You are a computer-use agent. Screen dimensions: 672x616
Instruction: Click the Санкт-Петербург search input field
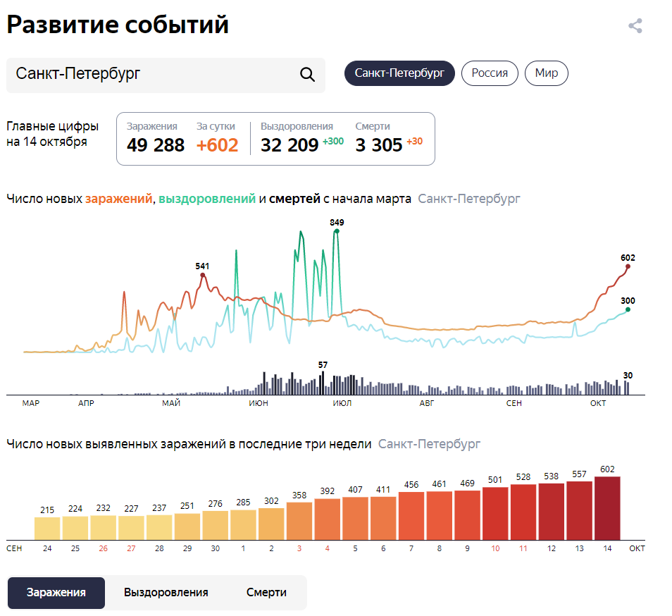point(141,73)
